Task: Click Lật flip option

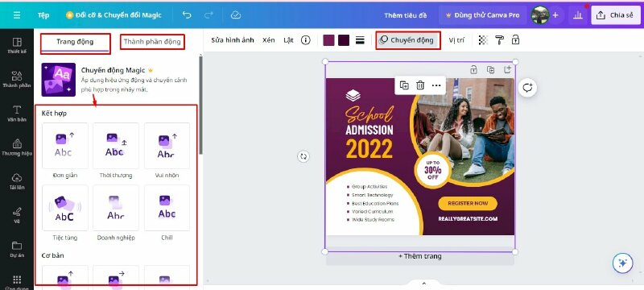Action: point(288,40)
